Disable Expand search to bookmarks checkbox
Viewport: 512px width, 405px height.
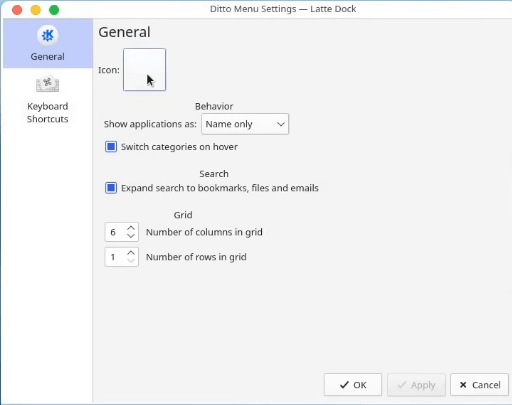click(111, 188)
